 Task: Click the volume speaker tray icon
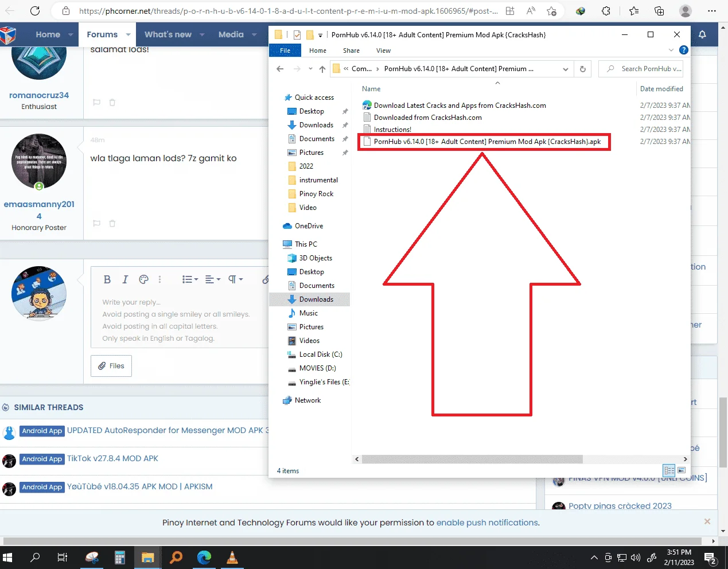(636, 558)
